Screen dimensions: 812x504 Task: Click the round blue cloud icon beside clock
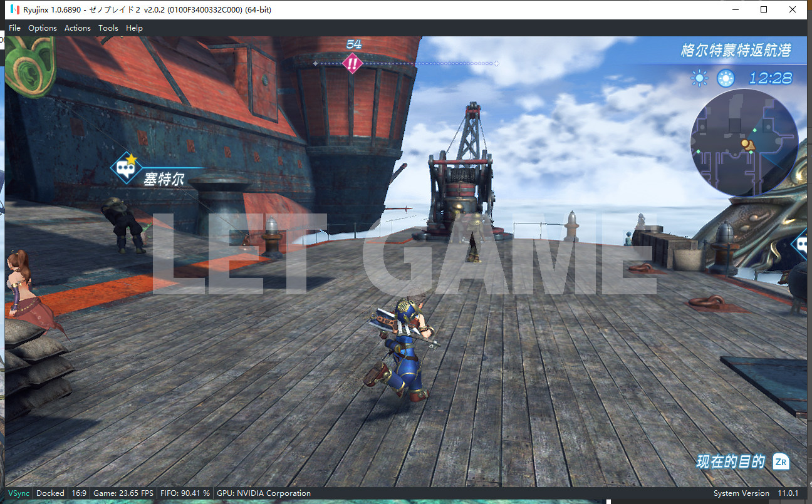point(726,78)
